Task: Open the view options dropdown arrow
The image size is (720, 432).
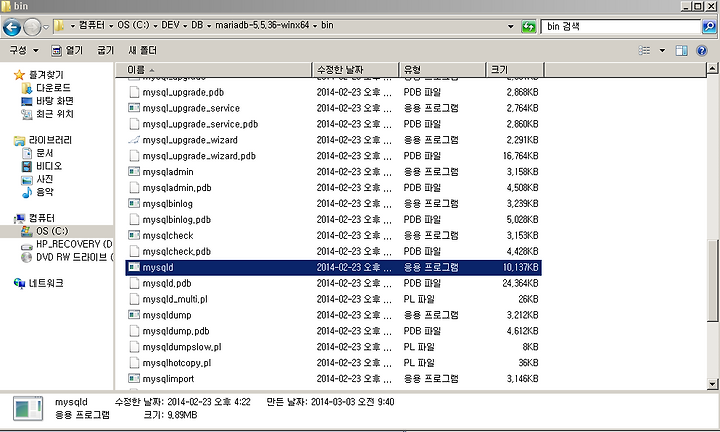Action: [x=662, y=50]
